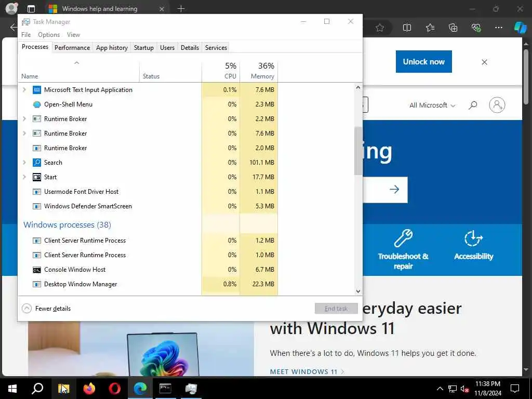Screen dimensions: 532x399
Task: Click the process list scroll up arrow
Action: 358,87
